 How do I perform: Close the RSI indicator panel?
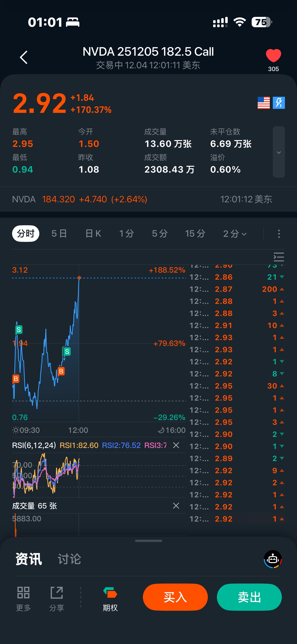point(176,445)
